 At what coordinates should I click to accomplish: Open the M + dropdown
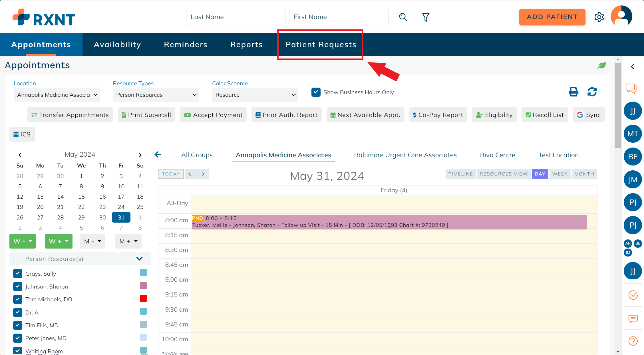(128, 241)
